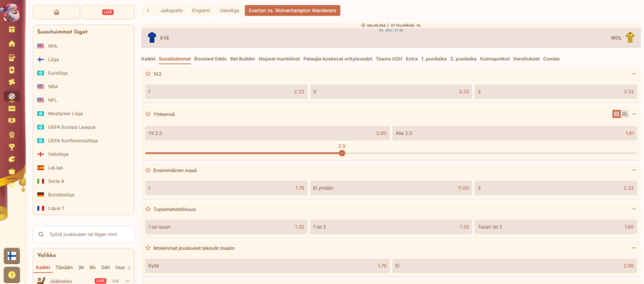The width and height of the screenshot is (644, 284).
Task: Click the Everton blue shirt icon
Action: pos(152,38)
